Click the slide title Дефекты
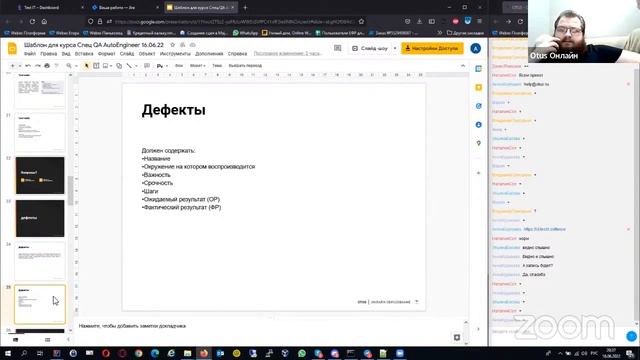Screen dimensions: 640x360 pyautogui.click(x=173, y=110)
